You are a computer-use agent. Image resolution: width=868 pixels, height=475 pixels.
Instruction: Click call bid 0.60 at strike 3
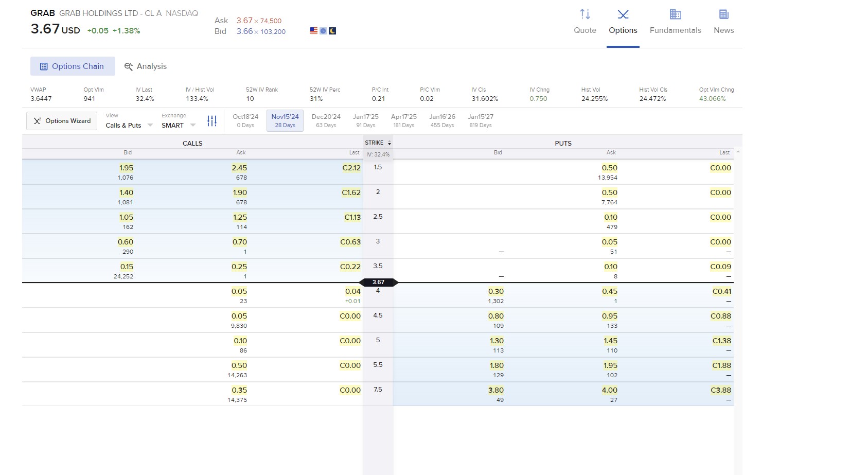126,242
